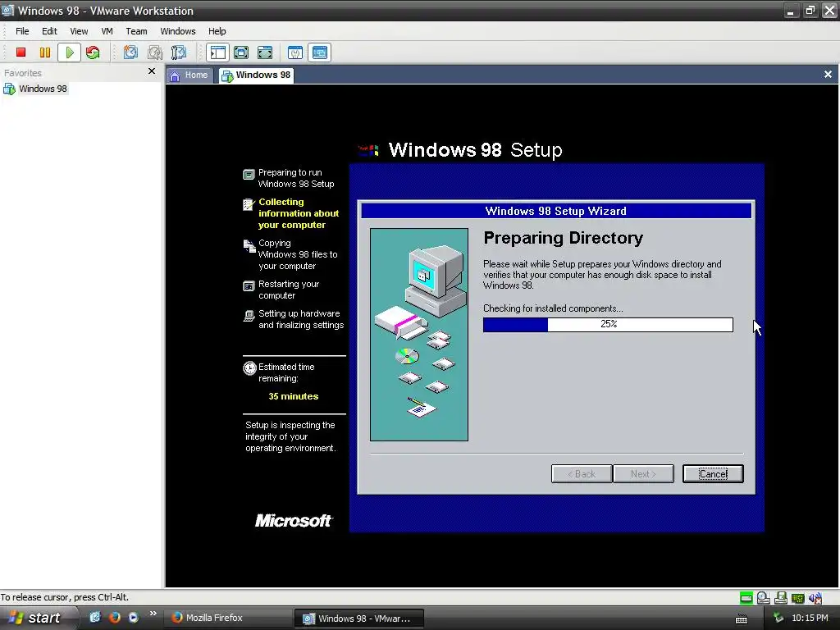This screenshot has height=630, width=840.
Task: Open the Windows menu
Action: 178,31
